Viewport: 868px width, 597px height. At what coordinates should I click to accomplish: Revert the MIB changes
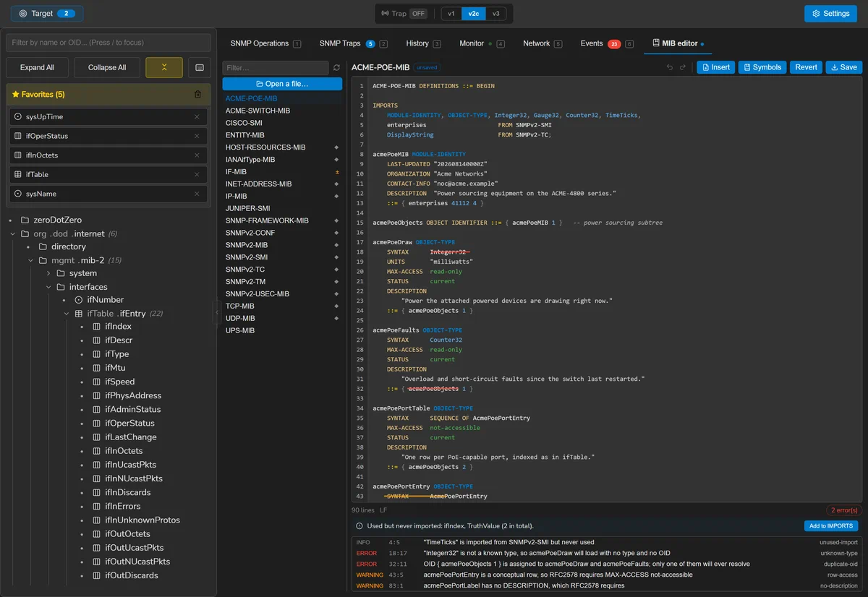[806, 67]
